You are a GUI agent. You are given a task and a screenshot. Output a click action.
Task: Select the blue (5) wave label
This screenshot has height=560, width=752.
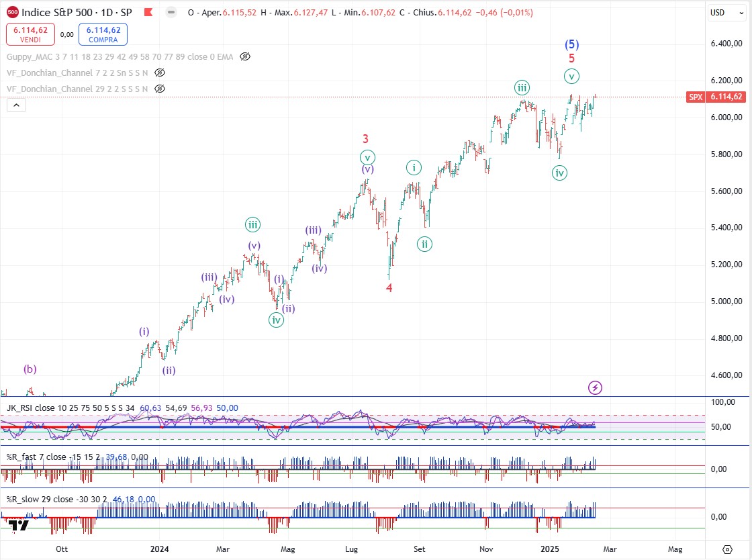pyautogui.click(x=571, y=44)
